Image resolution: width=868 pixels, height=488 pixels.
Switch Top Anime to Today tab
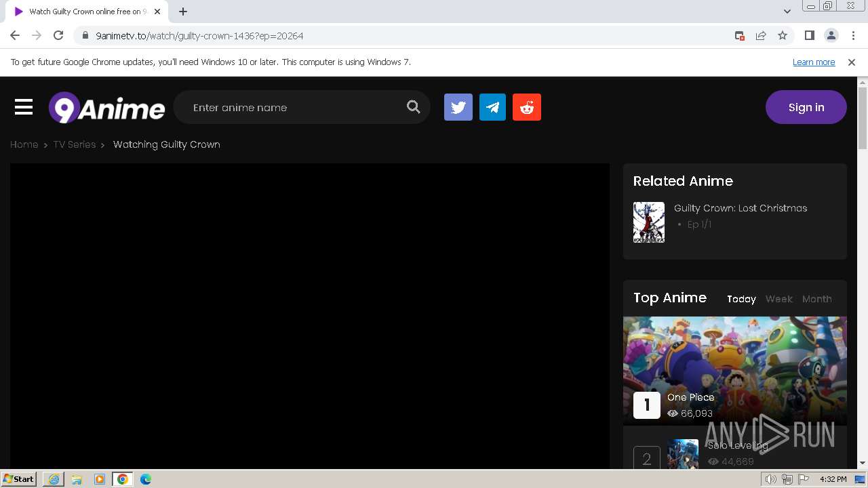741,299
